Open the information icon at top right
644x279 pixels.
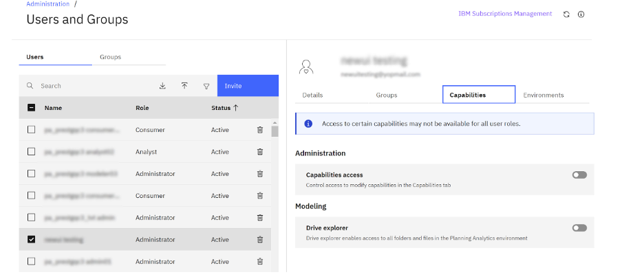pos(581,14)
